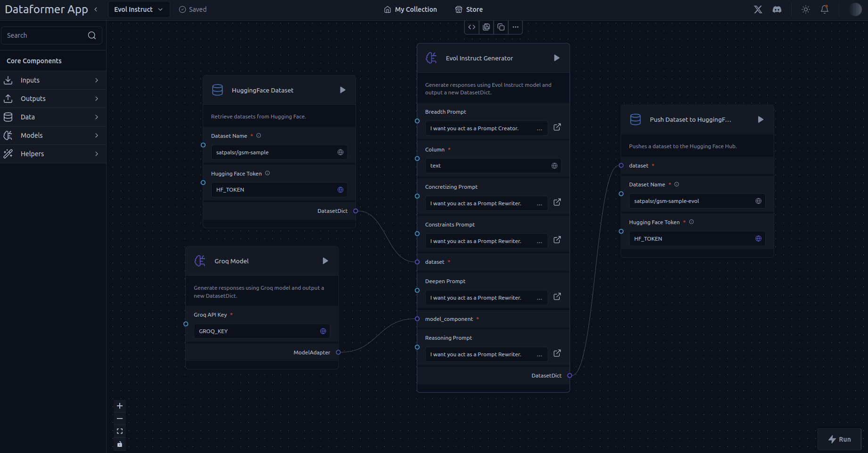Click the Saved status indicator

(193, 9)
